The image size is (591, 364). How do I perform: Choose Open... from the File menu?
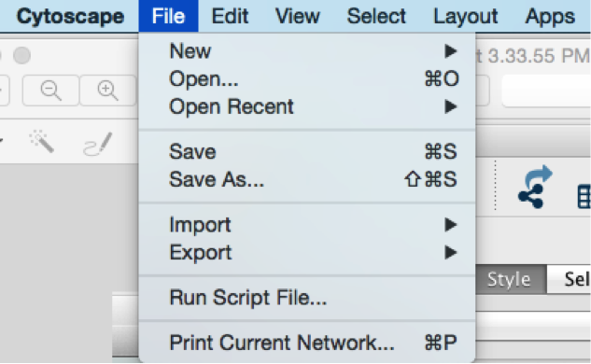click(x=307, y=79)
